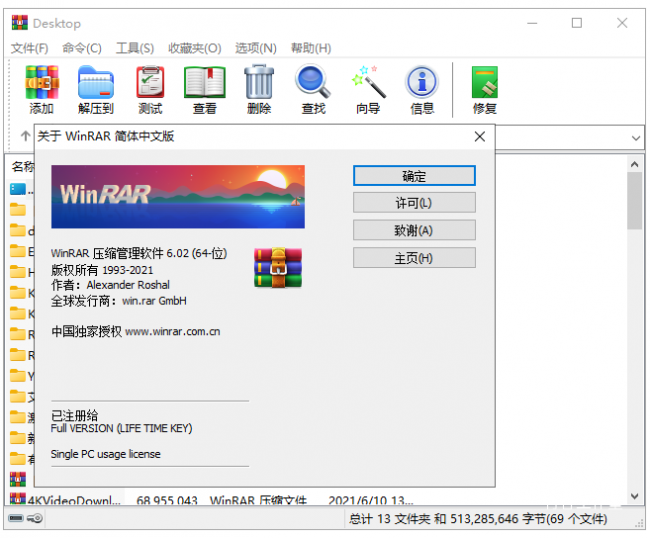Click the 68,955,043 size cell
This screenshot has height=538, width=650.
click(167, 501)
